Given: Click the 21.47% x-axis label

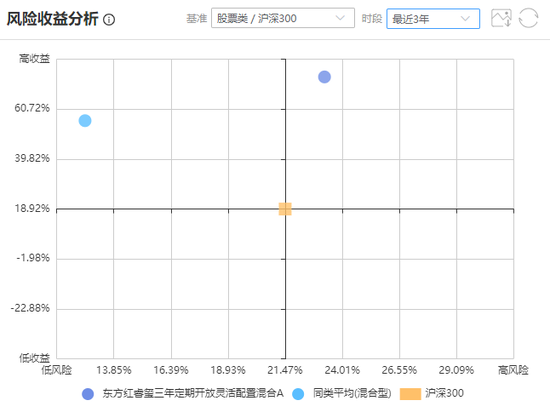Looking at the screenshot, I should pos(285,370).
